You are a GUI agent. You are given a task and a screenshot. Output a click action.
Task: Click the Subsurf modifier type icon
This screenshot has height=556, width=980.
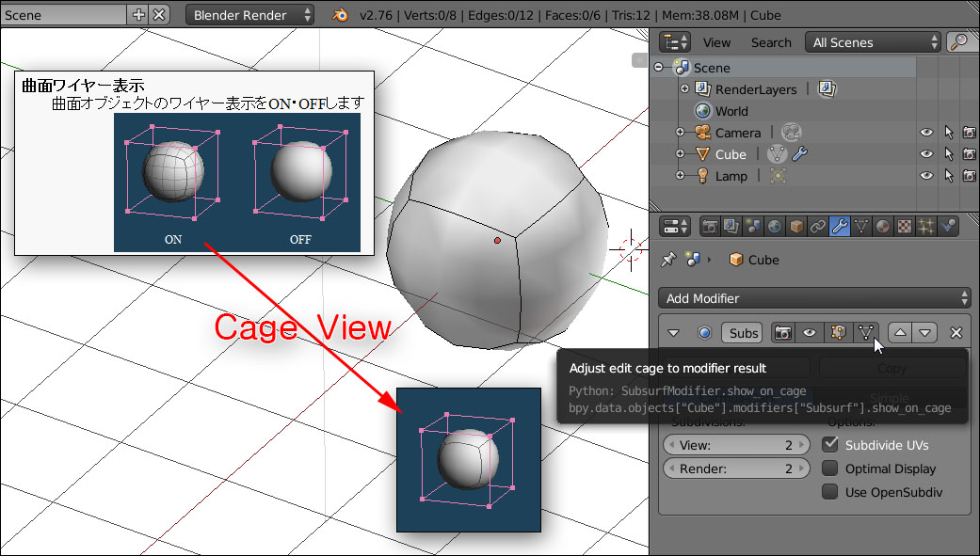[x=704, y=333]
